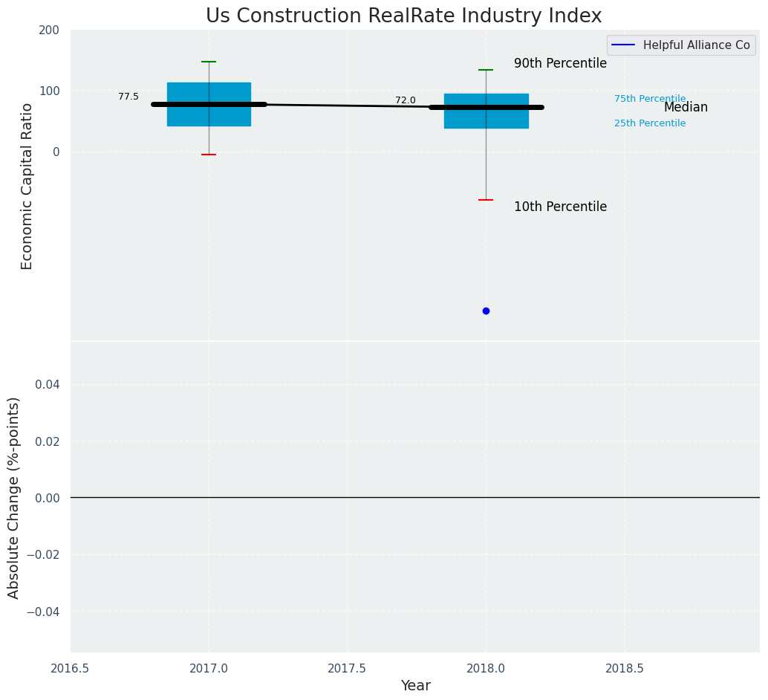The height and width of the screenshot is (700, 768).
Task: Click the green 90th percentile cap for 2017
Action: (x=209, y=62)
